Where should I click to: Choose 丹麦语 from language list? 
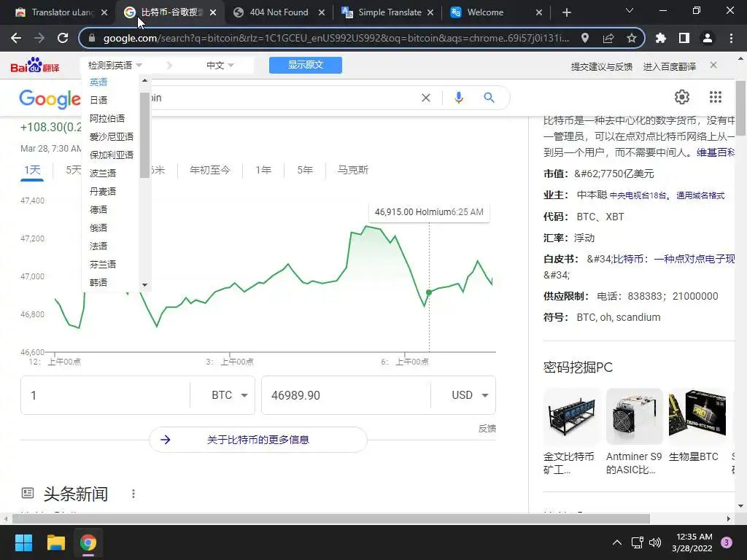[x=103, y=192]
